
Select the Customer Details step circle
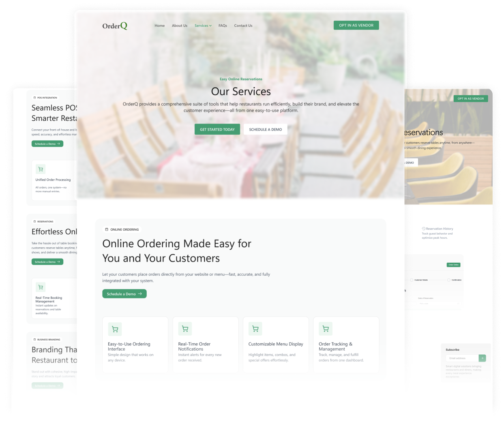(412, 280)
